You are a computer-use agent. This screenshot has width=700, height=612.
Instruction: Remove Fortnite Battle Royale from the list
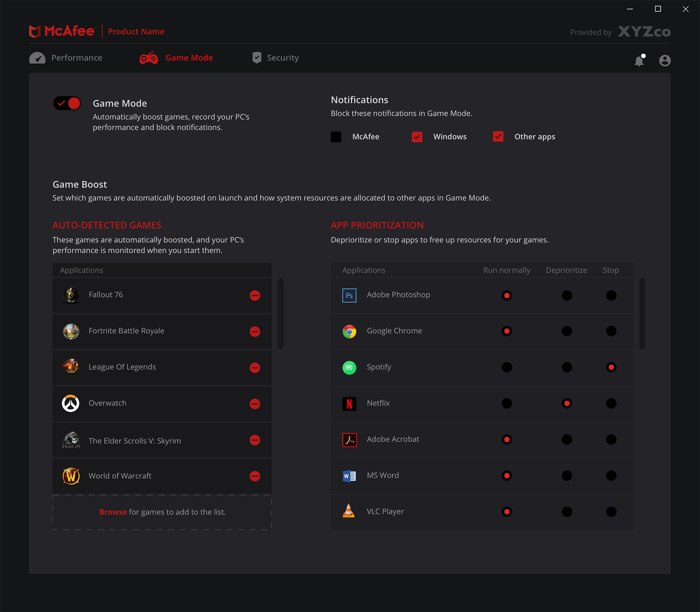click(x=255, y=331)
